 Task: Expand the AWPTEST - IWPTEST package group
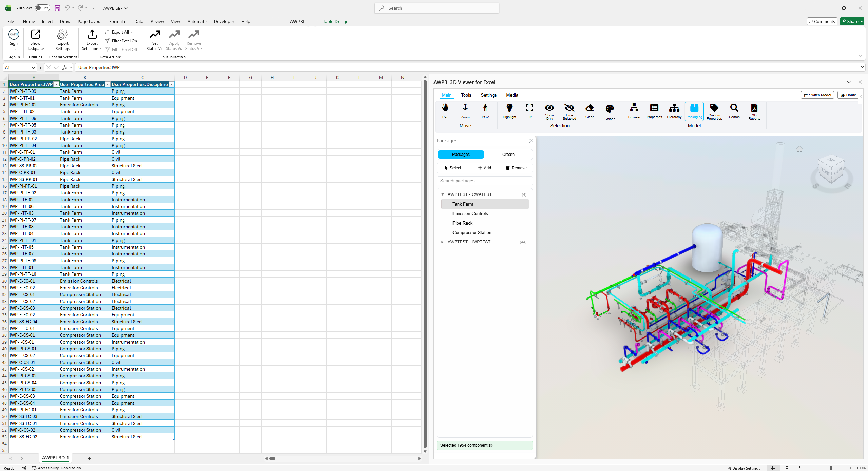point(442,242)
